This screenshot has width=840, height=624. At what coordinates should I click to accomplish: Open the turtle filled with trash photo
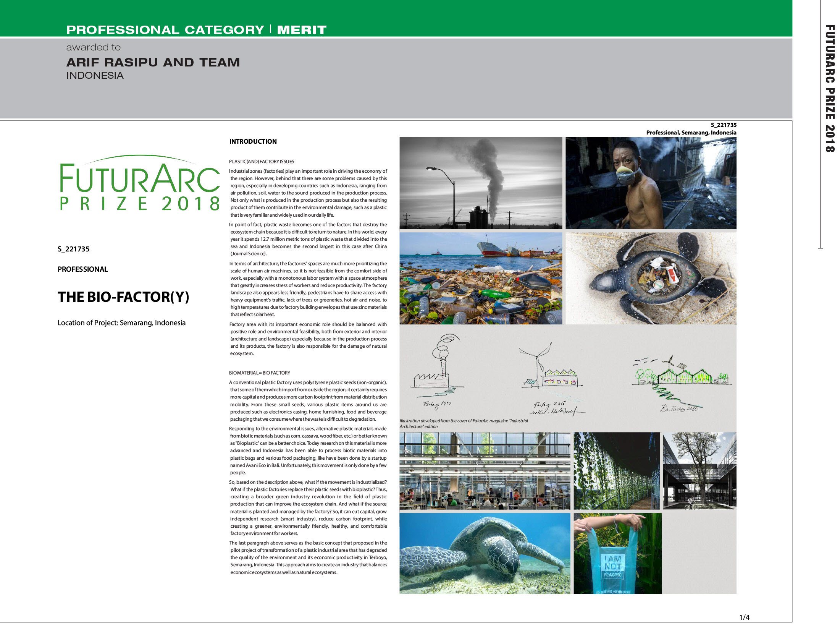651,279
